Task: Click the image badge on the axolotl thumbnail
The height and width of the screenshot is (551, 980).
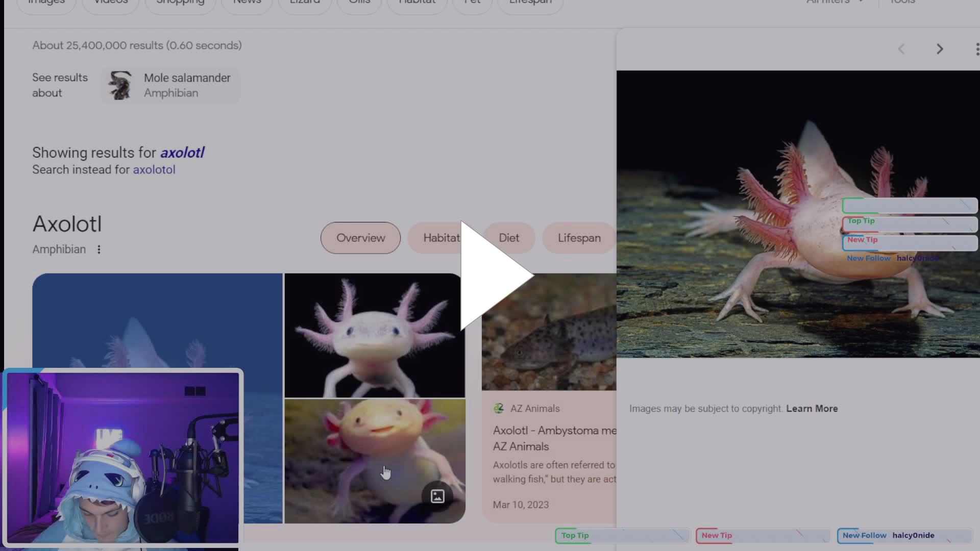Action: click(x=437, y=495)
